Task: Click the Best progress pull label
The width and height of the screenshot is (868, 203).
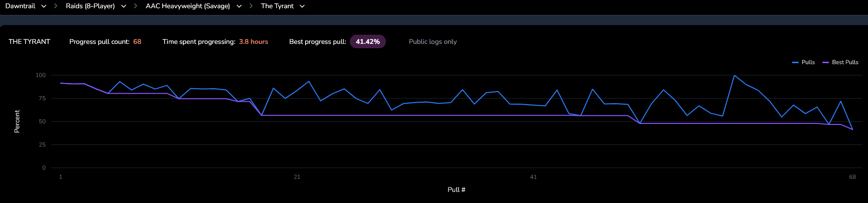Action: point(318,41)
